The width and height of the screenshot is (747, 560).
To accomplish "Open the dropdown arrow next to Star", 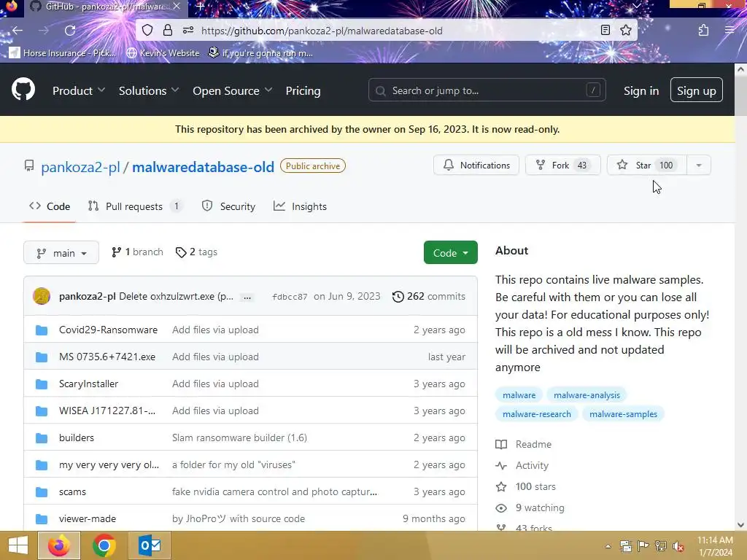I will pos(699,166).
